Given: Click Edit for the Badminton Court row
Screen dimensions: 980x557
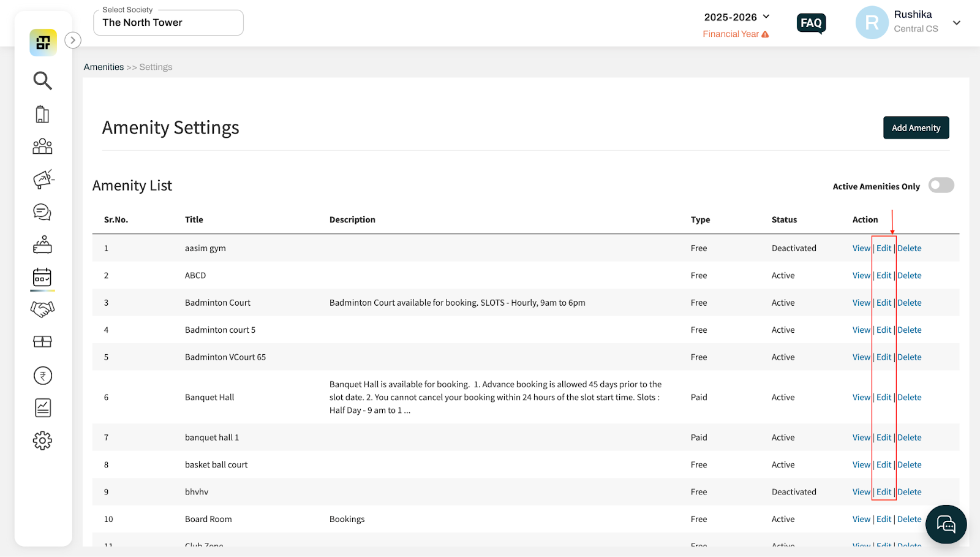Looking at the screenshot, I should tap(884, 303).
